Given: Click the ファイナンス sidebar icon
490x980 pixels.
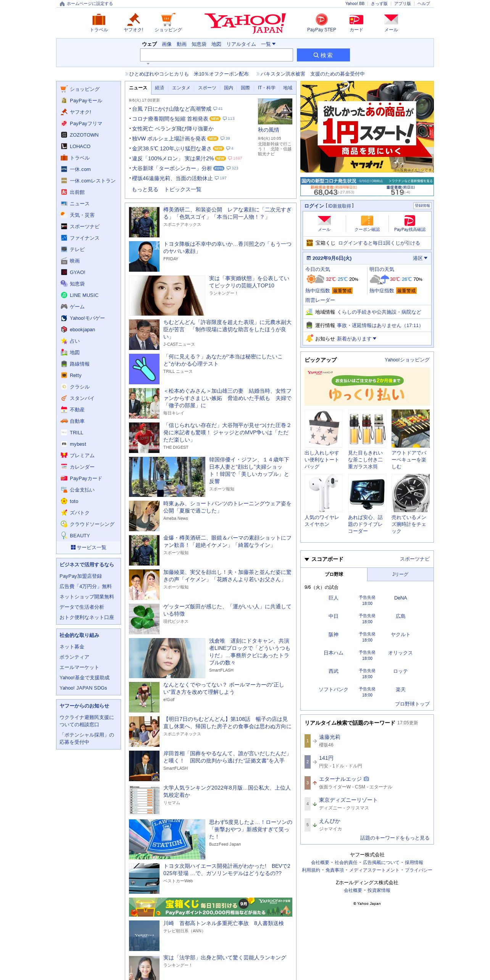Looking at the screenshot, I should pos(64,238).
